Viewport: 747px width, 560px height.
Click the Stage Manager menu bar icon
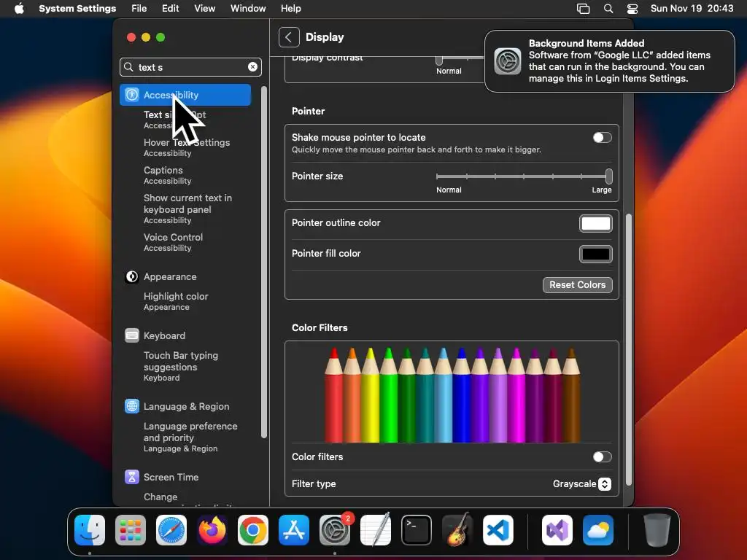pos(583,8)
